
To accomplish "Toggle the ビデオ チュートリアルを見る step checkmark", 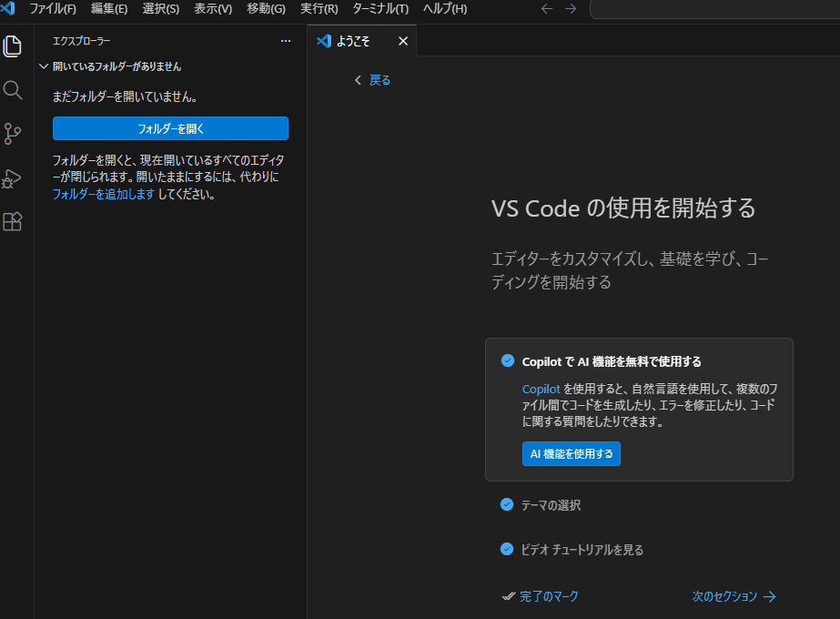I will tap(507, 549).
